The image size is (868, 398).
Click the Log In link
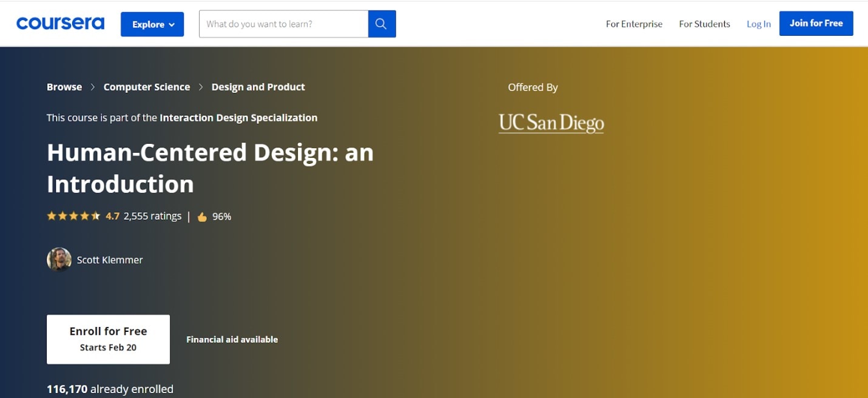758,24
